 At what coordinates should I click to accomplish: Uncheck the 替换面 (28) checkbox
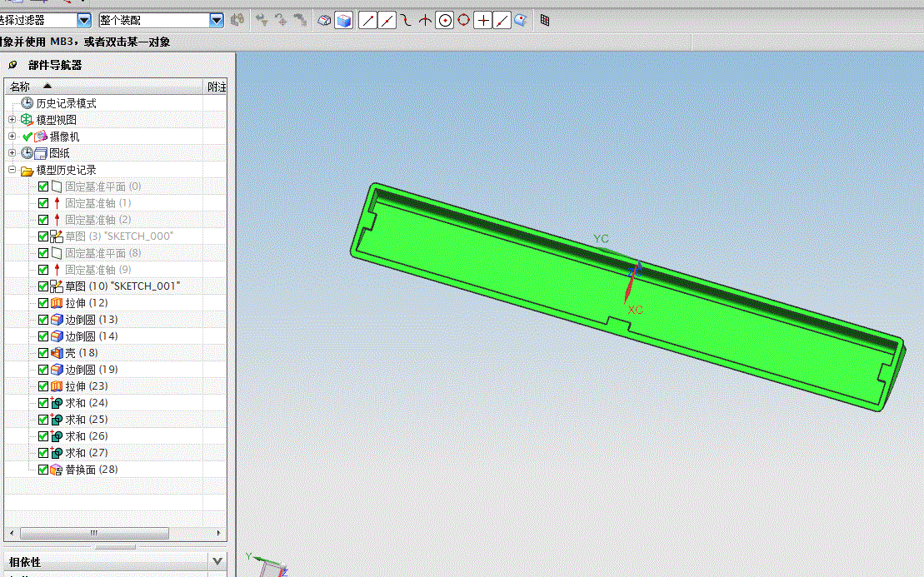pyautogui.click(x=43, y=470)
